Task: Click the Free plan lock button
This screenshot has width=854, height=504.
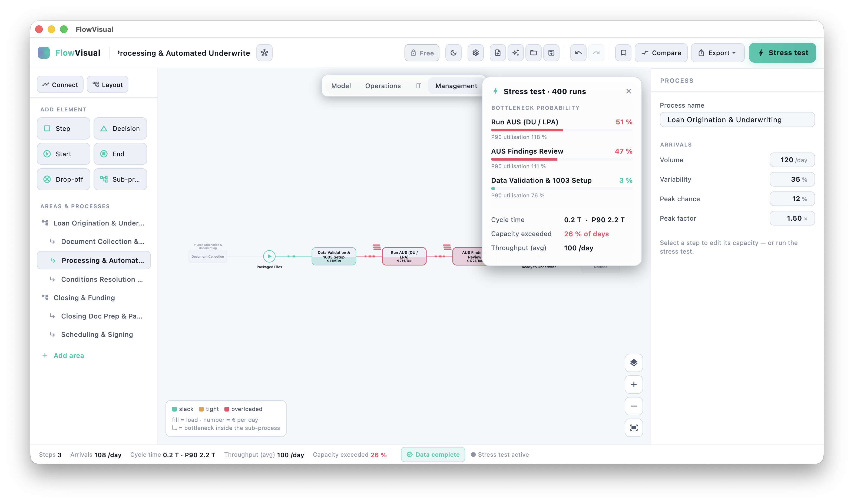Action: coord(422,53)
